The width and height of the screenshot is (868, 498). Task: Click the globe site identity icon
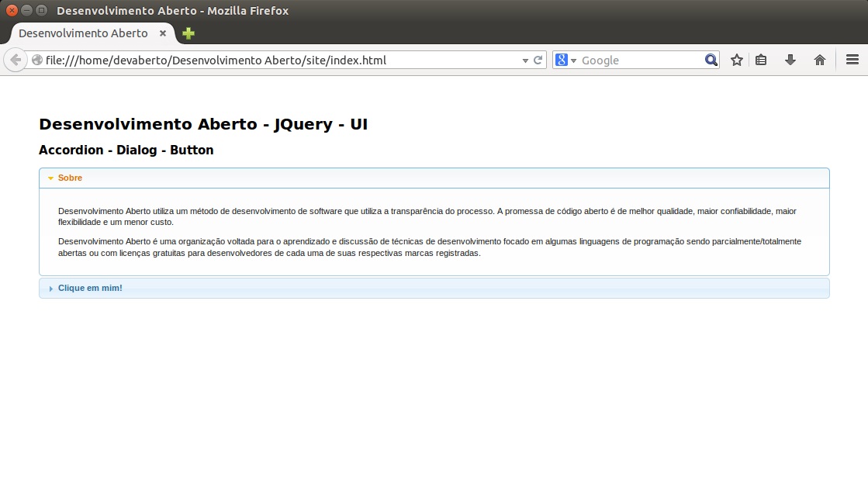(x=36, y=60)
